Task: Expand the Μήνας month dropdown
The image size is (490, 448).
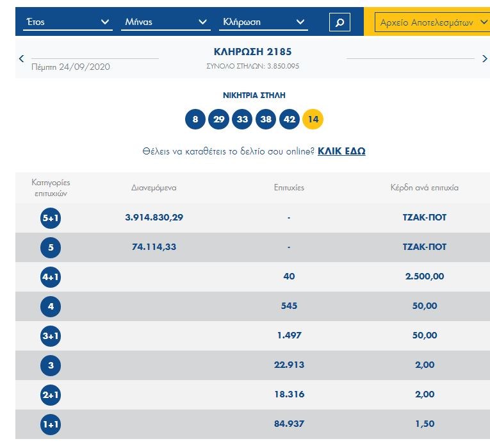Action: 166,22
